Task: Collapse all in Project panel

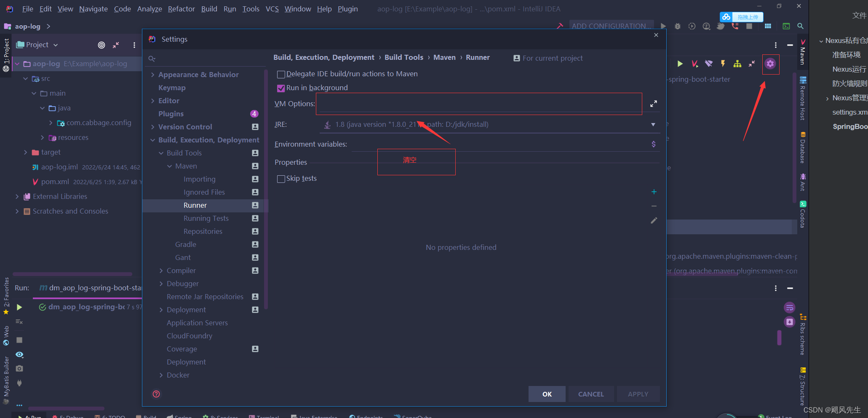Action: (116, 45)
